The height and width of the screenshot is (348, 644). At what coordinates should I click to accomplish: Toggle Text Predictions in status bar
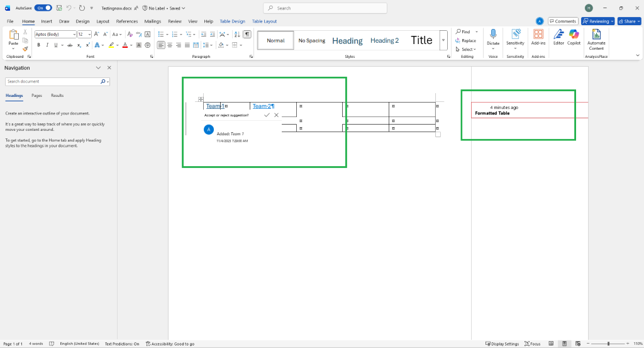(x=122, y=344)
